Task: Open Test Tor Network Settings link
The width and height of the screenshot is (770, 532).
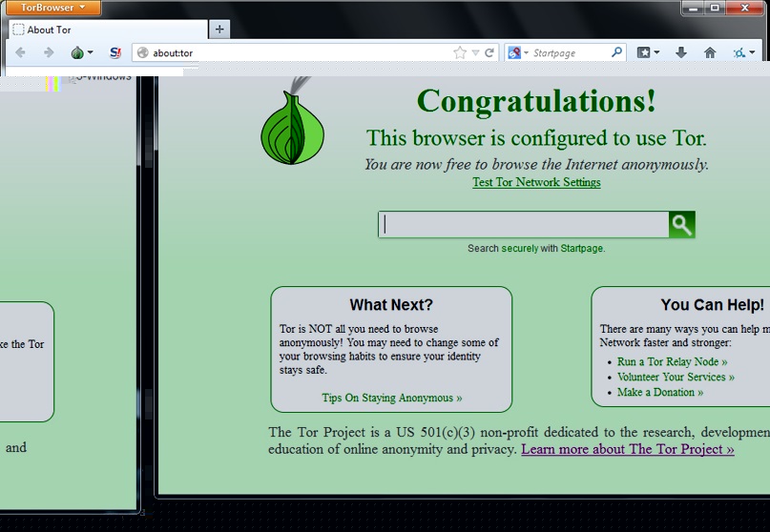Action: (536, 182)
